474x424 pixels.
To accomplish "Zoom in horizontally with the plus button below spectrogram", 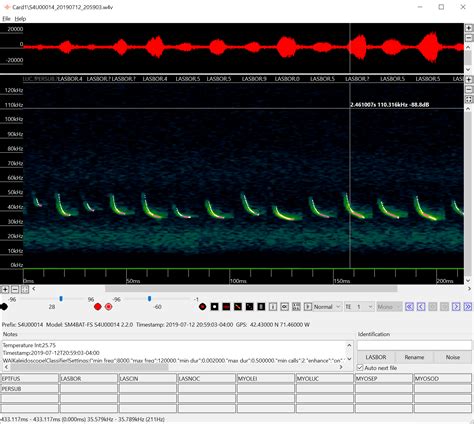I will tap(5, 289).
